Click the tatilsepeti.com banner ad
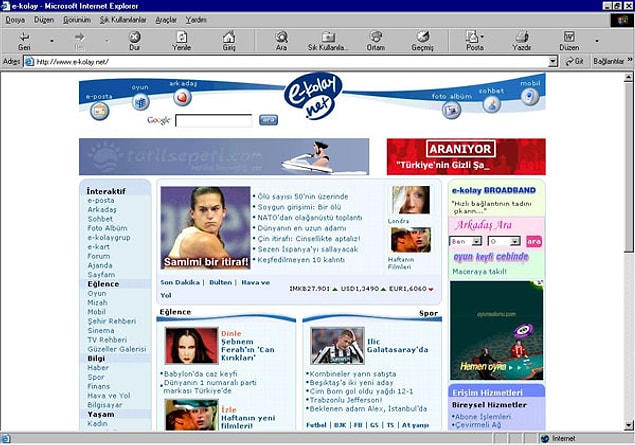The width and height of the screenshot is (635, 446). click(x=224, y=157)
